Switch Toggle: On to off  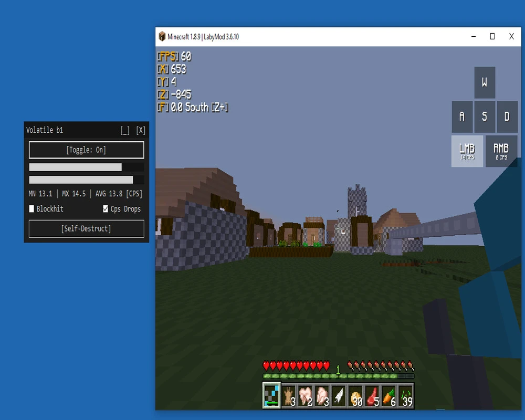[x=86, y=150]
